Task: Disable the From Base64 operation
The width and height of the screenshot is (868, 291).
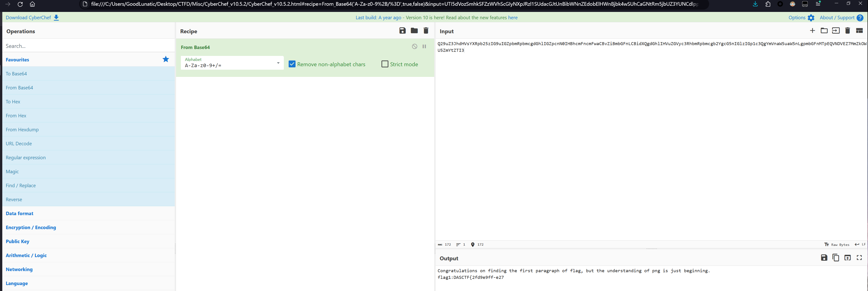Action: [x=415, y=47]
